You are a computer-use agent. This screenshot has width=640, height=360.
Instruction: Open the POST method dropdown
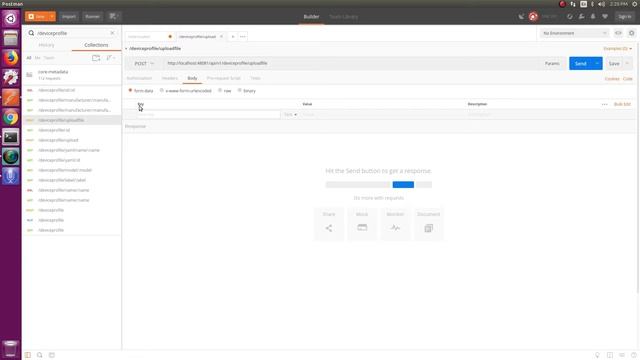(x=144, y=64)
